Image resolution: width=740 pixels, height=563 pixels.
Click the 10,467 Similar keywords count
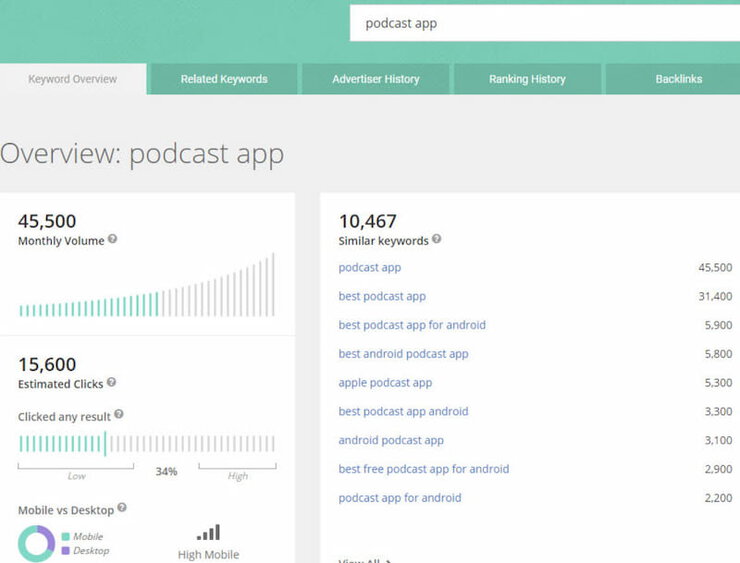tap(368, 221)
